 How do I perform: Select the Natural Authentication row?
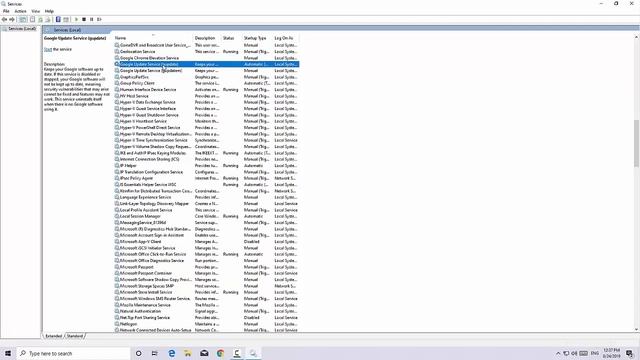pyautogui.click(x=207, y=311)
